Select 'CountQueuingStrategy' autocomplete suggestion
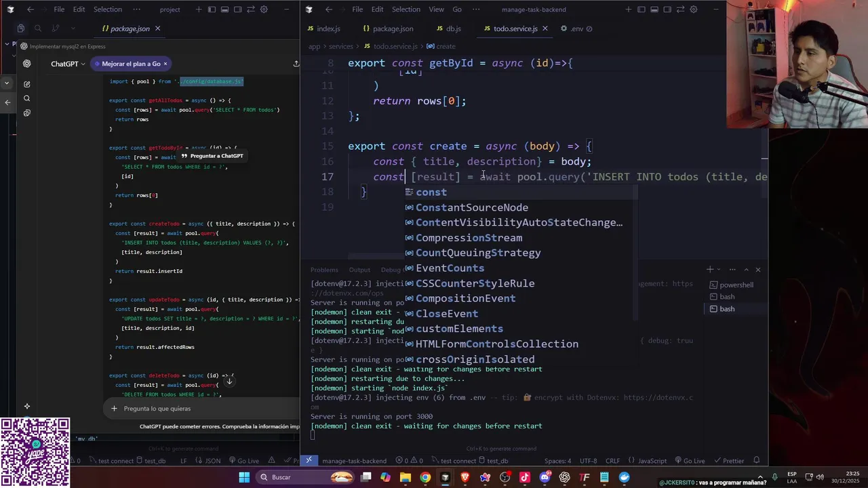 (x=521, y=253)
